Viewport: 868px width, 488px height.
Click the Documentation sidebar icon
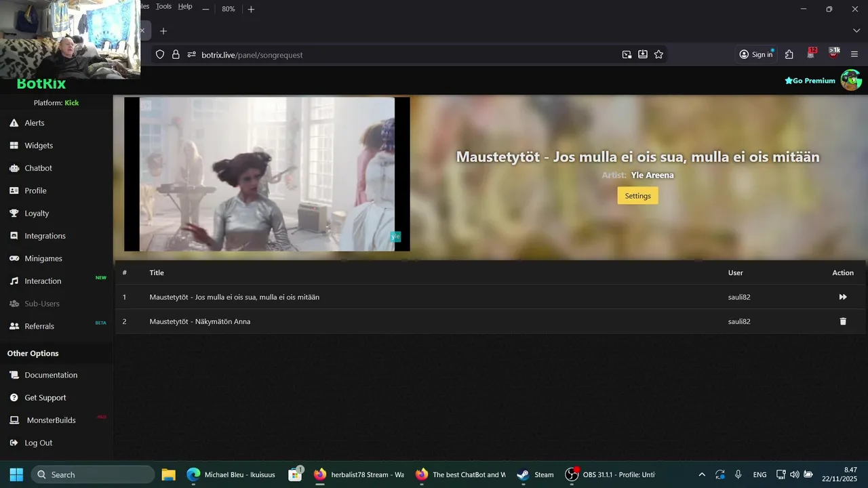point(14,375)
